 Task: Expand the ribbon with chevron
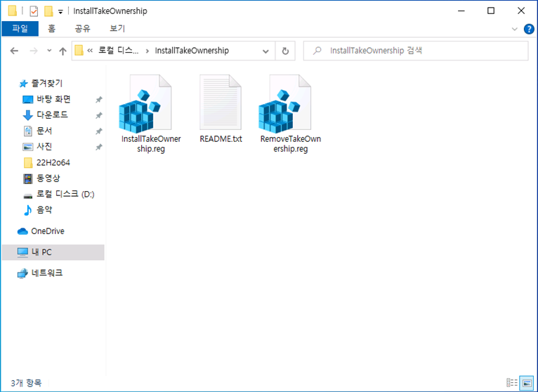tap(514, 30)
